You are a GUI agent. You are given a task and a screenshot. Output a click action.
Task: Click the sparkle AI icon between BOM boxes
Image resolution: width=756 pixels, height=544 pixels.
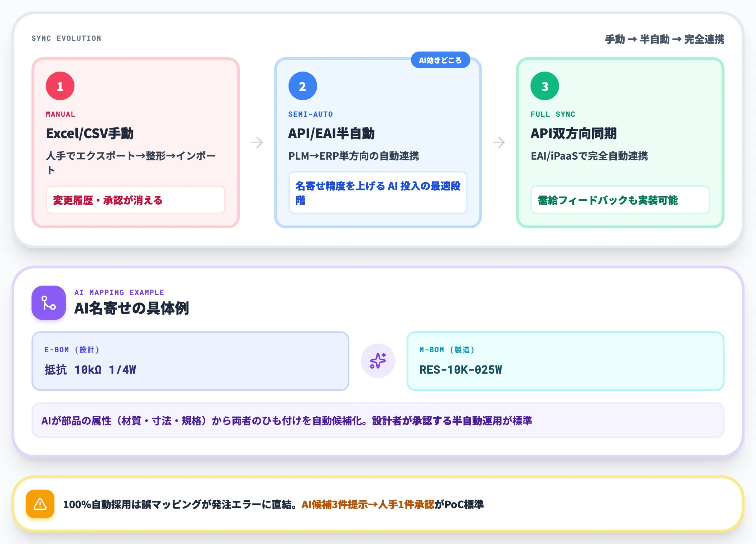coord(378,361)
